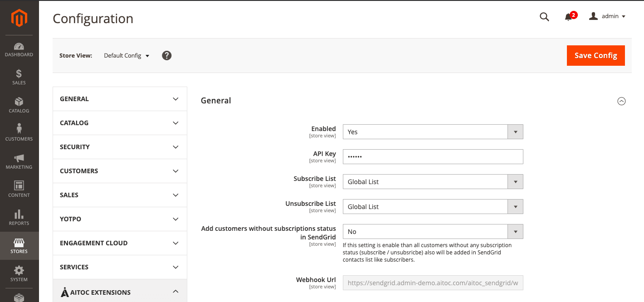Open the Reports sidebar menu
644x302 pixels.
[x=19, y=218]
